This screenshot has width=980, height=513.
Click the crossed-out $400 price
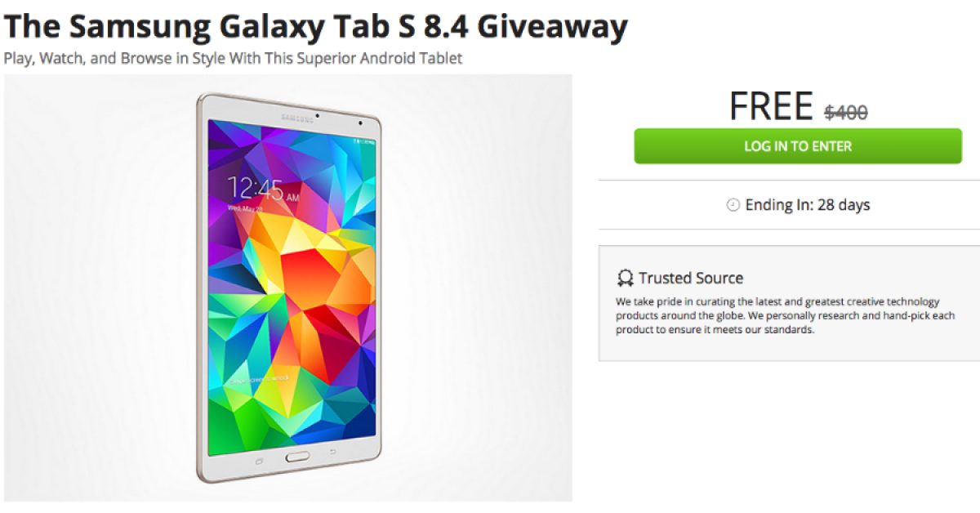pyautogui.click(x=845, y=113)
